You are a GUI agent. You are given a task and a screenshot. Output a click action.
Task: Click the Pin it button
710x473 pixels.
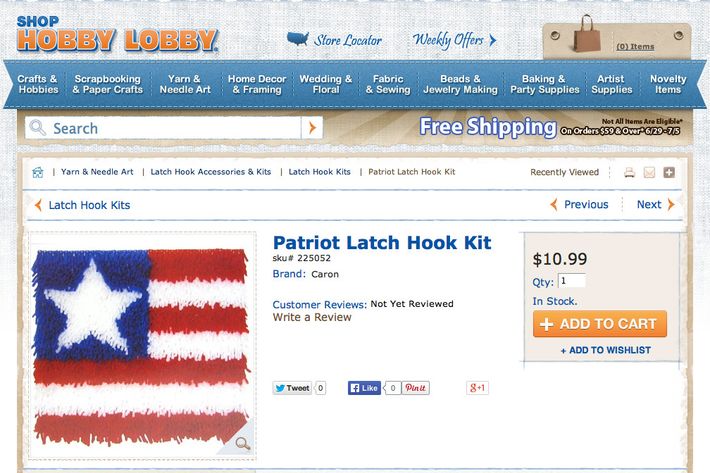coord(415,388)
